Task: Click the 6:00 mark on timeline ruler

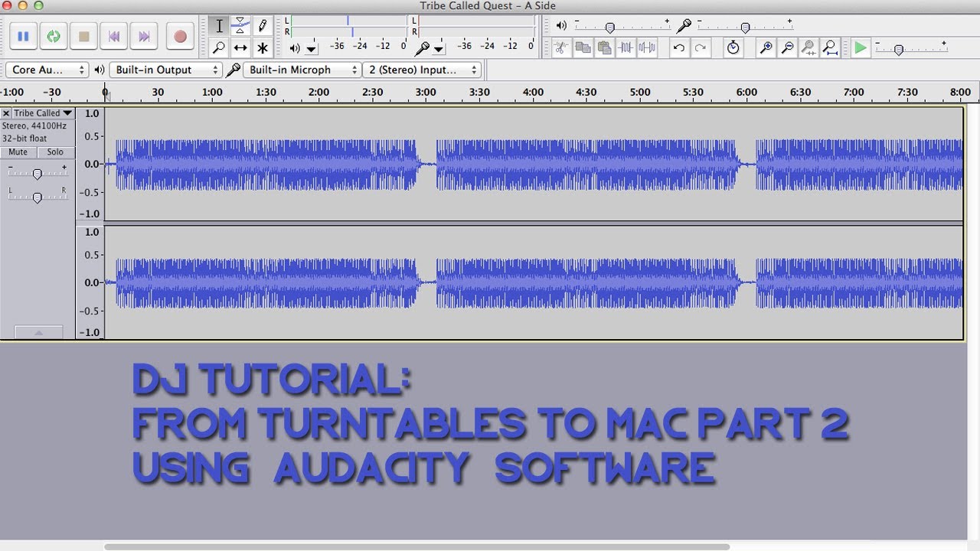Action: pos(746,92)
